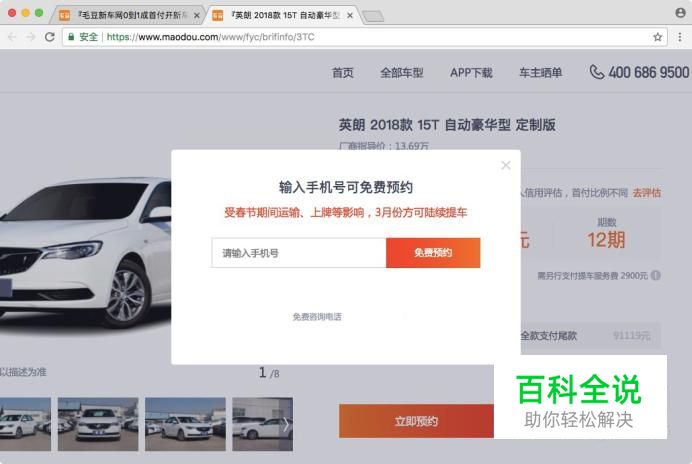Open the Chrome three-dot menu
Viewport: 692px width, 464px height.
click(680, 37)
